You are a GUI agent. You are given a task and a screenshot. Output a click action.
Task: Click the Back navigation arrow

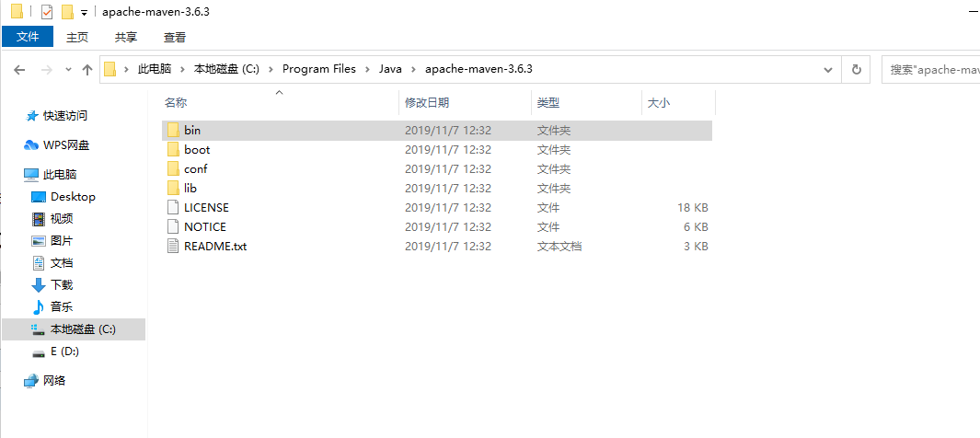point(19,70)
